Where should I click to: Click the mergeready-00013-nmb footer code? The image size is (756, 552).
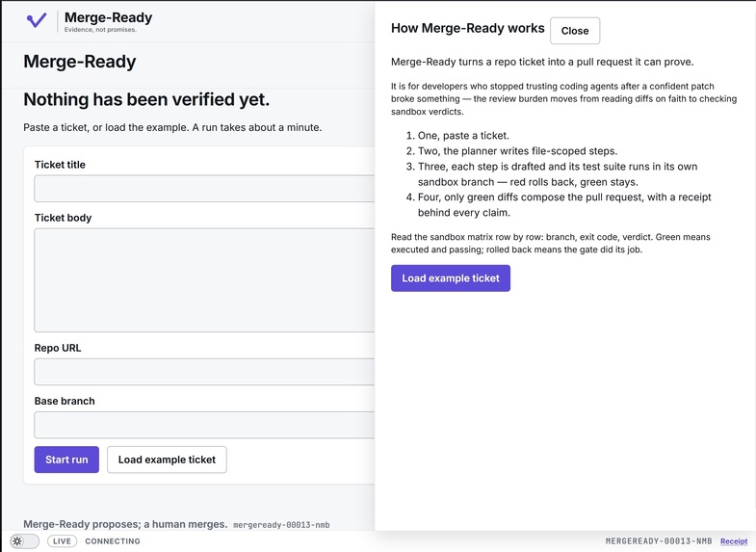[x=281, y=525]
